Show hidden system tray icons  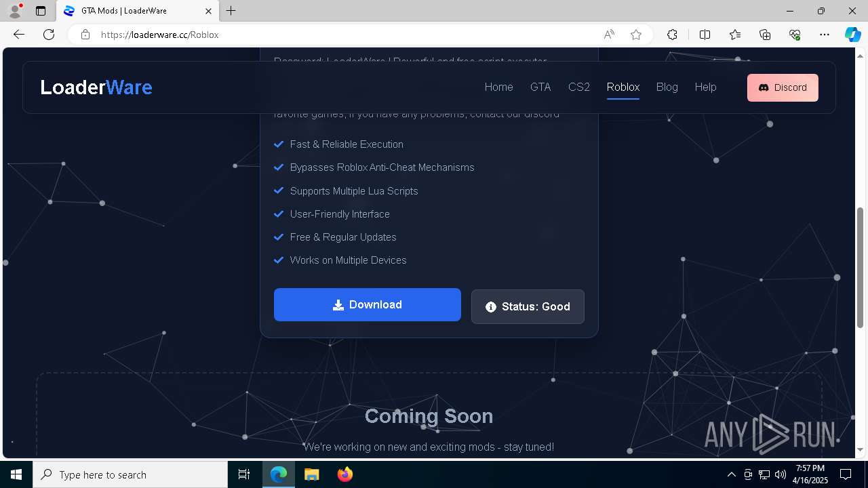click(731, 474)
